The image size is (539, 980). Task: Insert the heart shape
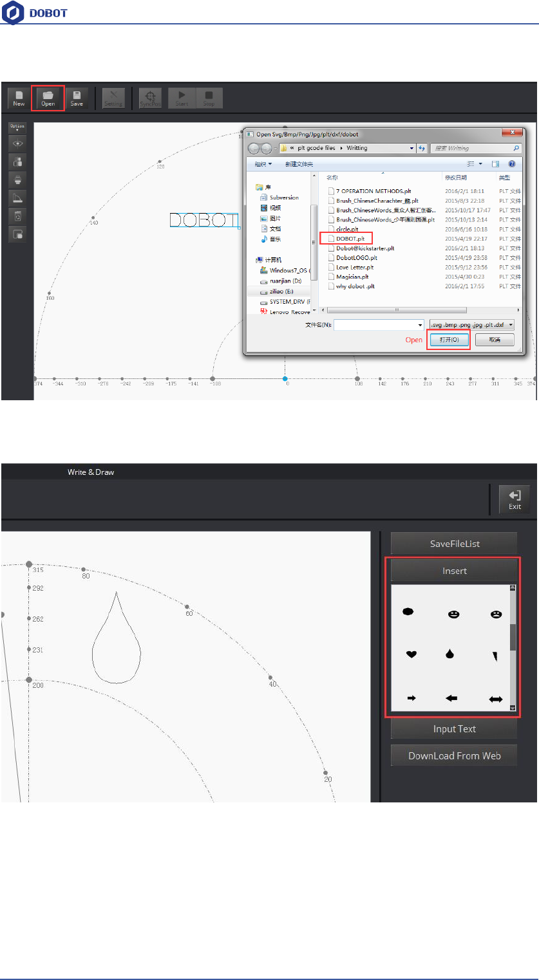point(411,654)
